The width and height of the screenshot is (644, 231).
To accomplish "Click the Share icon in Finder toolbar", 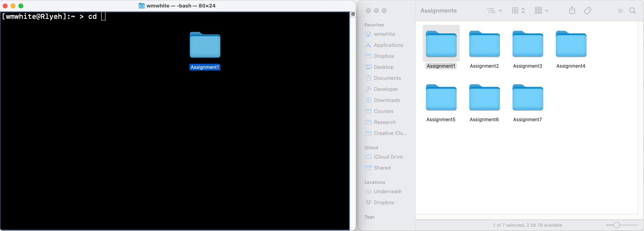I will coord(572,11).
